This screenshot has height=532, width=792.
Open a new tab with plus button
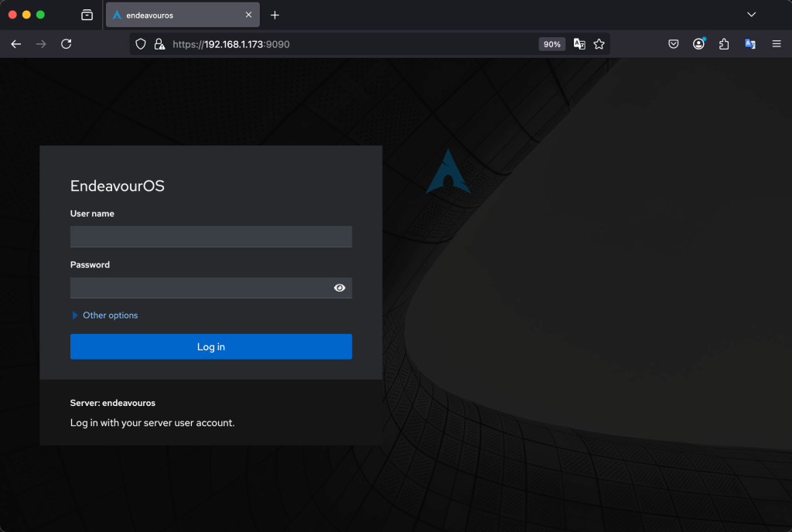point(275,15)
